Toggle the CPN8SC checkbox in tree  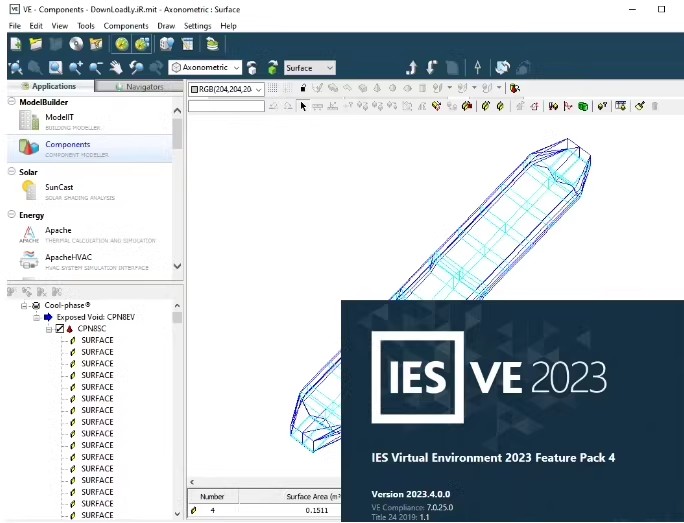[x=60, y=328]
